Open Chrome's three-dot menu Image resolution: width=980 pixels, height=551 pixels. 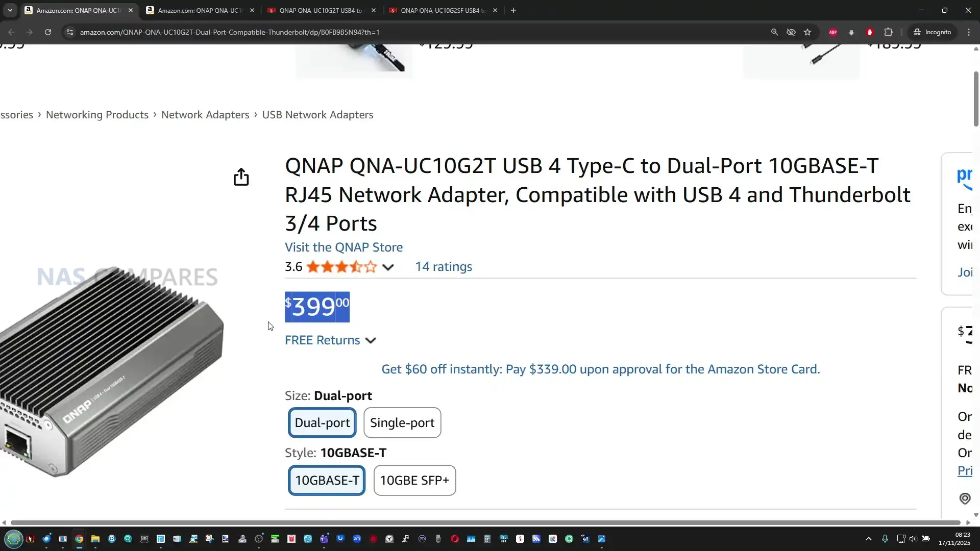tap(969, 32)
